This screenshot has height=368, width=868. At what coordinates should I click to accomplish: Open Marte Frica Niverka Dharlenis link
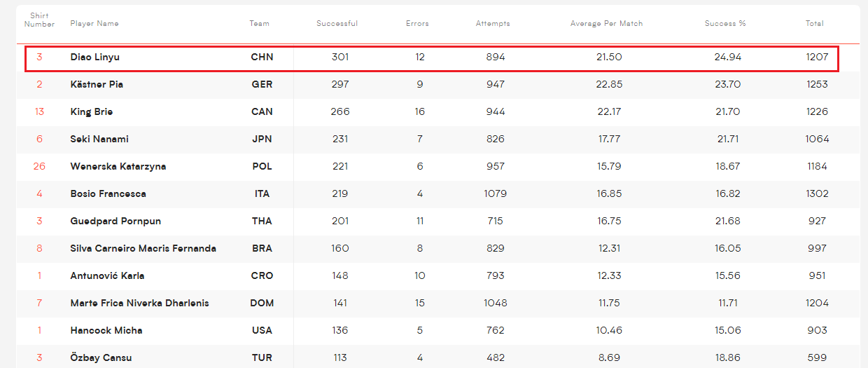coord(140,303)
